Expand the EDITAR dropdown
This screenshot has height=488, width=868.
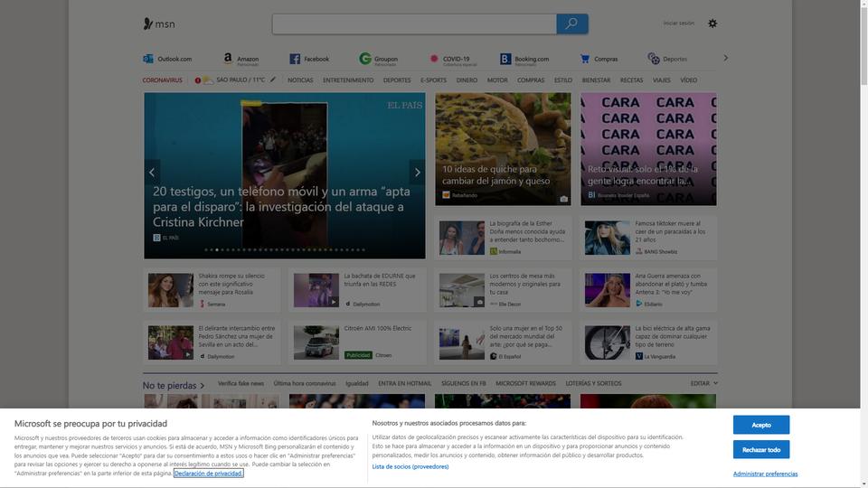(x=704, y=383)
